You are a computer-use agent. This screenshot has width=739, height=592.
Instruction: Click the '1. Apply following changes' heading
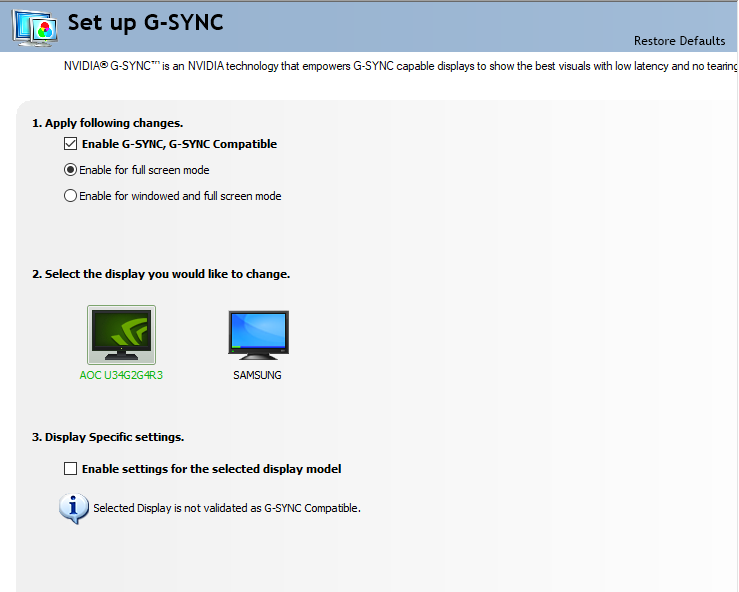pos(108,123)
